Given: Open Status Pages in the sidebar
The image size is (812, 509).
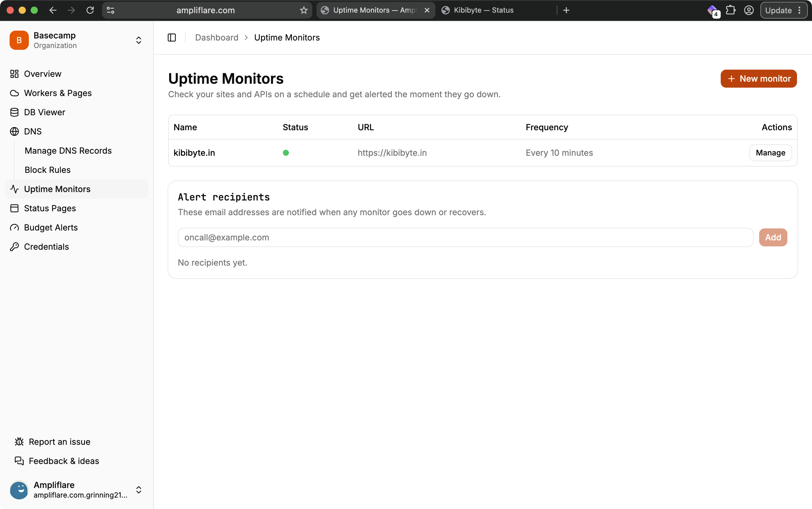Looking at the screenshot, I should (77, 208).
